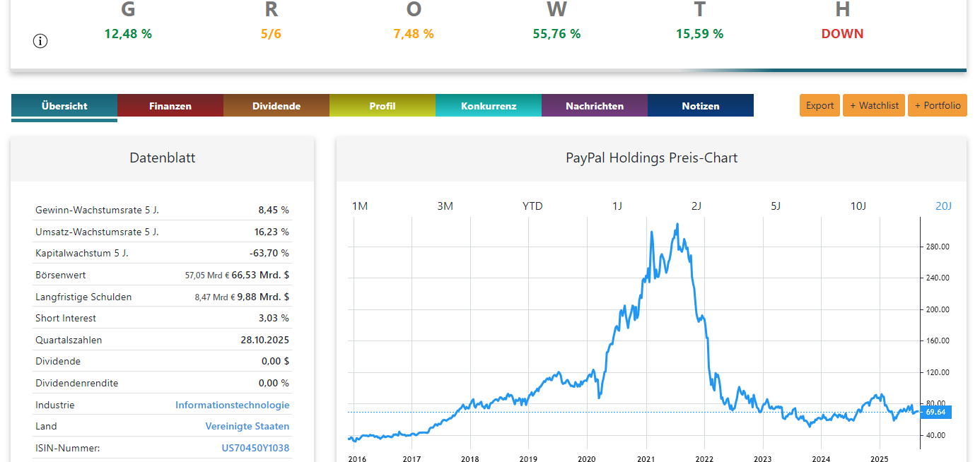Open the Nachrichten tab
980x462 pixels.
tap(595, 106)
